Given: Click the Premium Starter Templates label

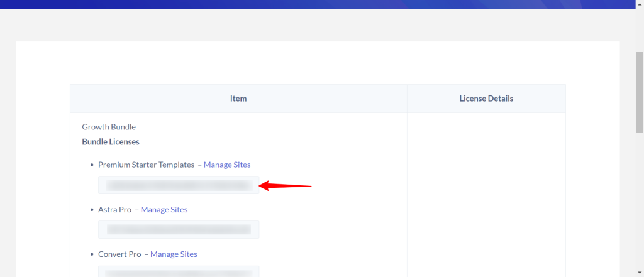Looking at the screenshot, I should [146, 165].
